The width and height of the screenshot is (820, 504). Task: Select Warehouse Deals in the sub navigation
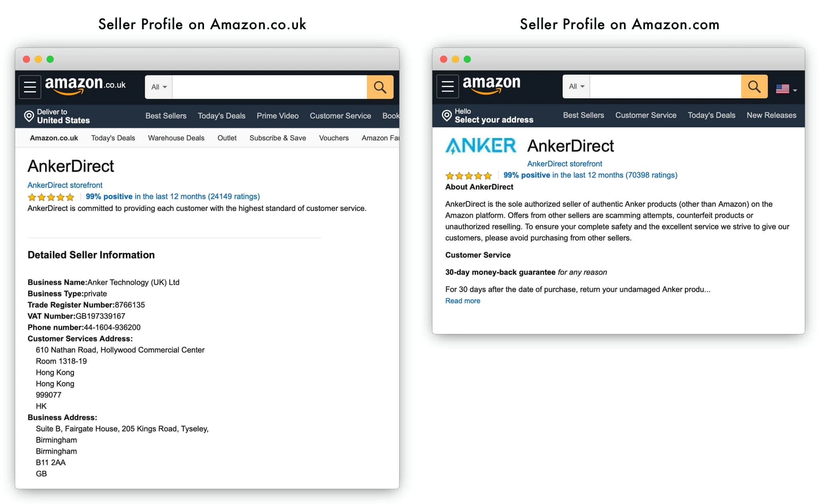176,138
